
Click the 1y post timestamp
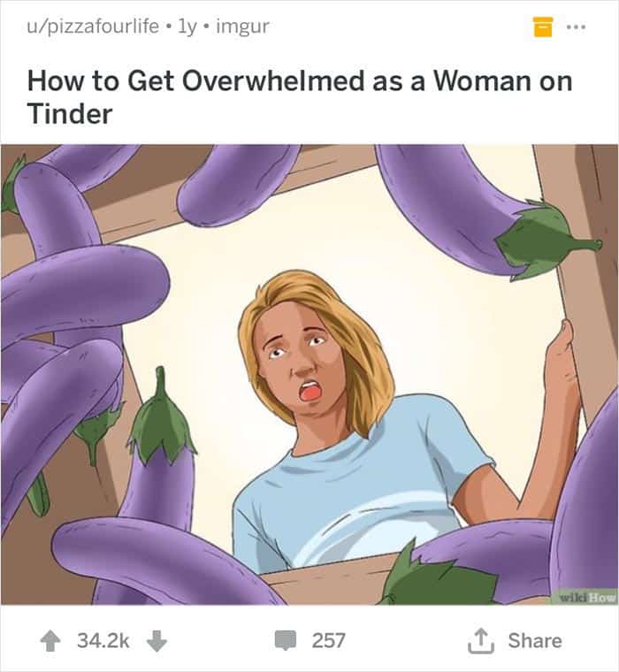(x=187, y=28)
